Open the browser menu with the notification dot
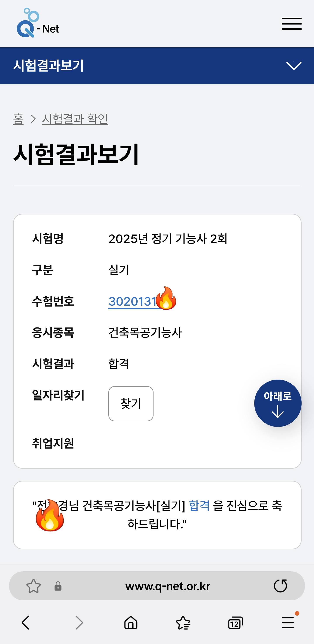This screenshot has height=644, width=314. click(288, 622)
